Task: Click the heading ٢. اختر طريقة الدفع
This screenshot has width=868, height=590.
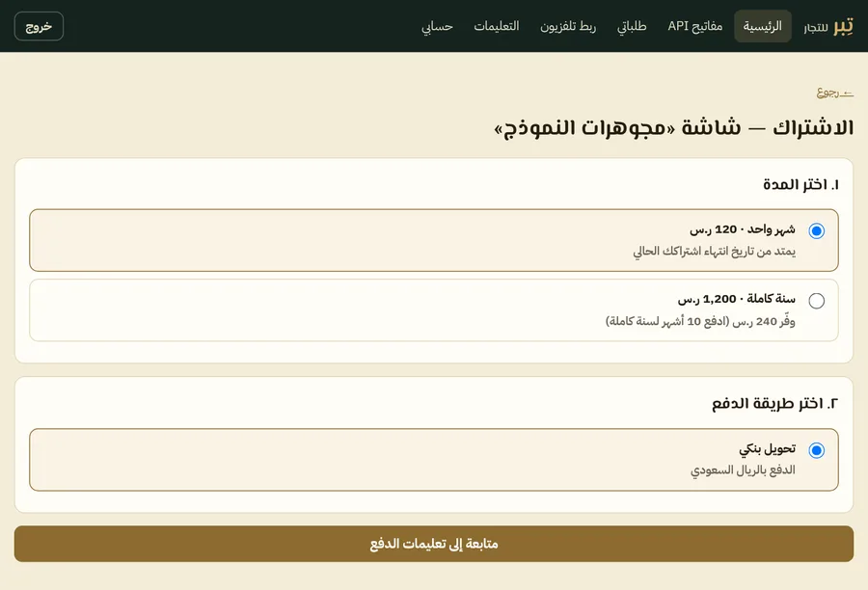Action: coord(775,404)
